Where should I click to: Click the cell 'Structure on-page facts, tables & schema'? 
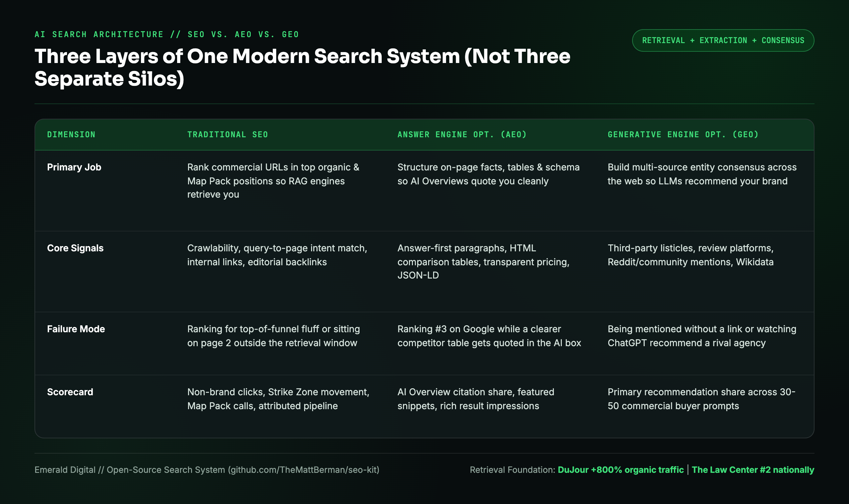pos(489,174)
